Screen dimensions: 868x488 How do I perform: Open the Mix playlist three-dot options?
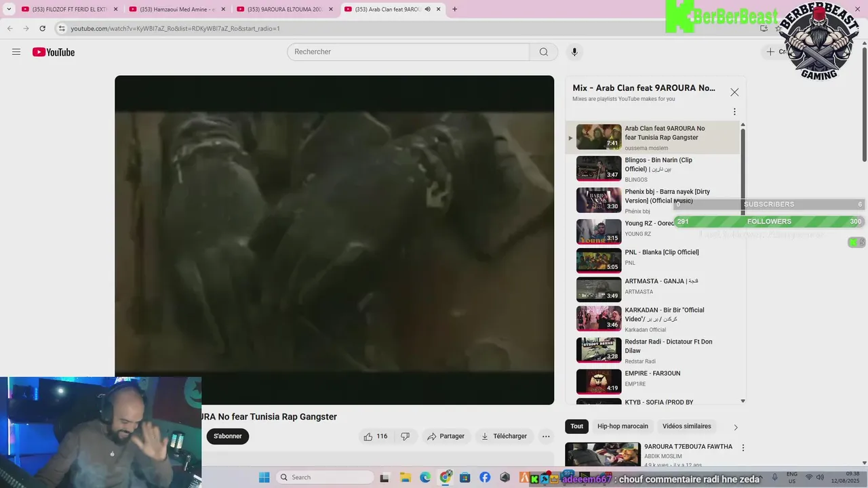[734, 112]
